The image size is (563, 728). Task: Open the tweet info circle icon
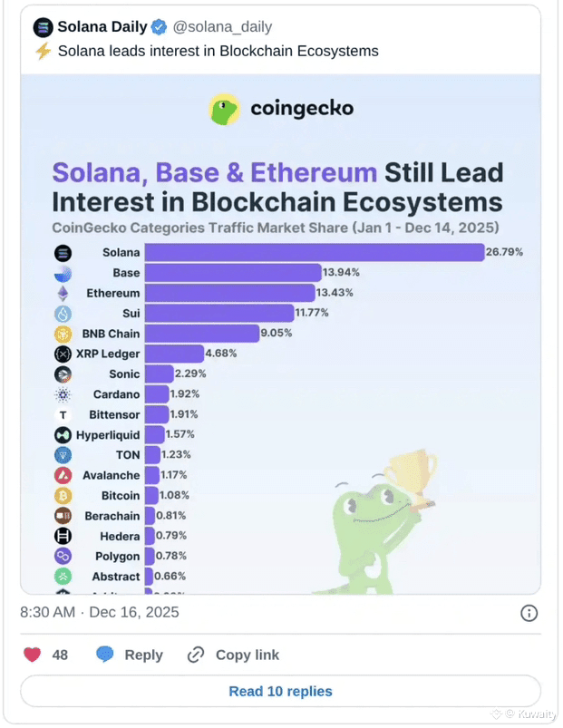click(x=529, y=614)
